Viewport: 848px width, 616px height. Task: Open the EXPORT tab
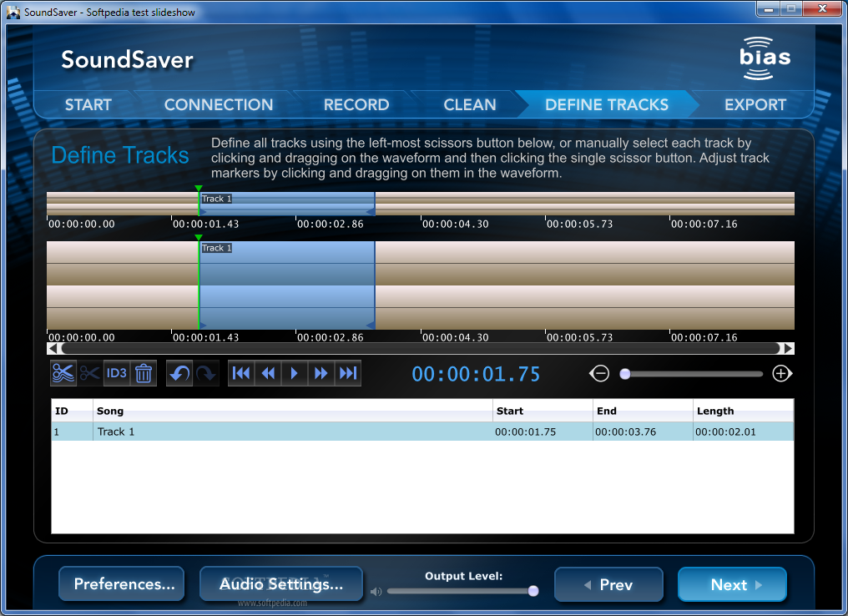click(x=755, y=104)
